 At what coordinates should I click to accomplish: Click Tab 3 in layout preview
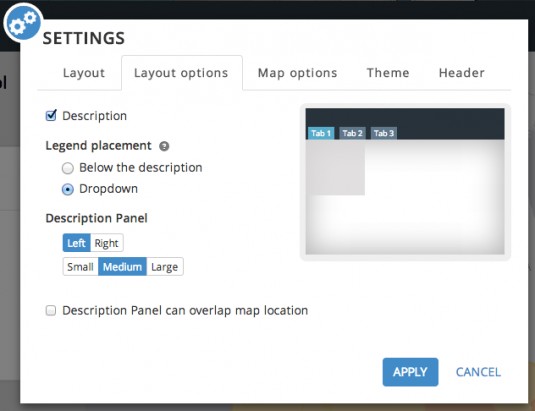pyautogui.click(x=384, y=133)
